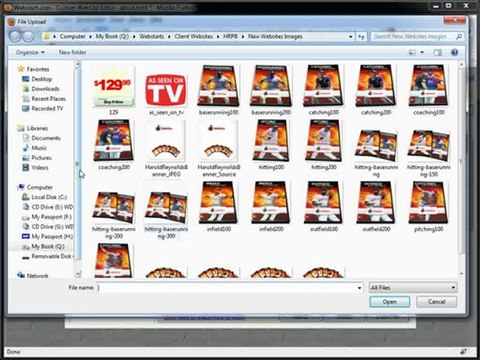Select Removable Disk in navigation pane
The width and height of the screenshot is (480, 360).
[51, 256]
